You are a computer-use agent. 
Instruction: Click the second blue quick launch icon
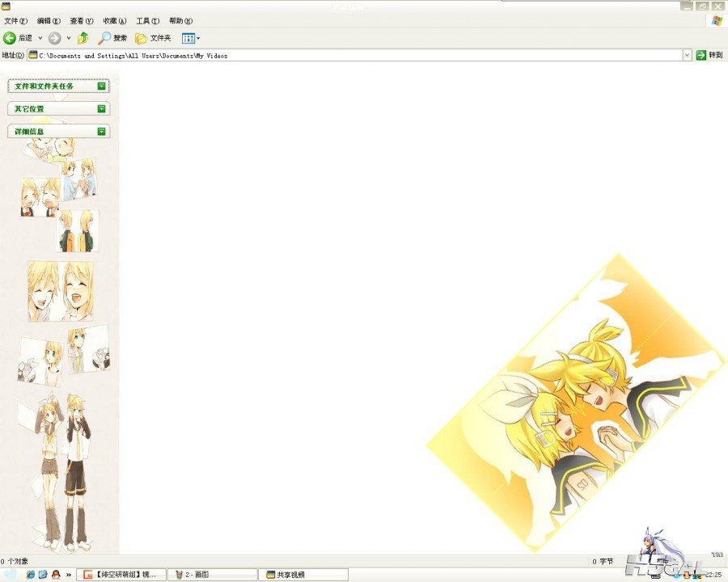pyautogui.click(x=43, y=575)
